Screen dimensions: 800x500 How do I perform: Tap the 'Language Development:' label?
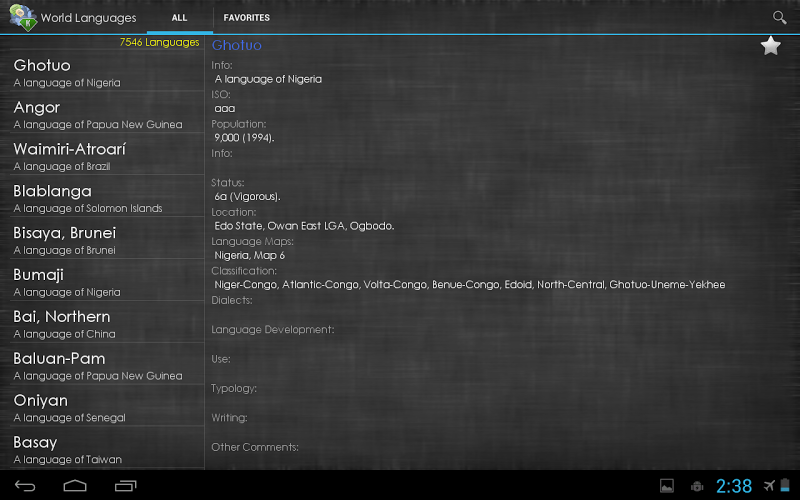point(272,330)
